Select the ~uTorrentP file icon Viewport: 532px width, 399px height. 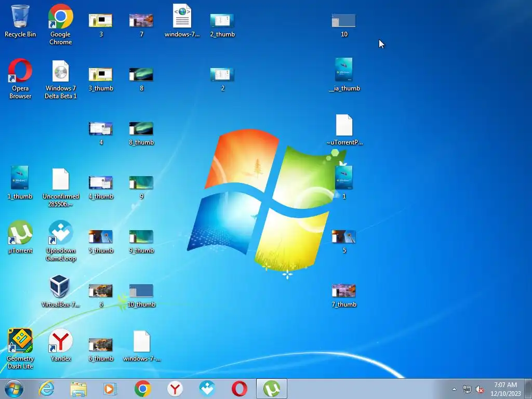coord(344,130)
